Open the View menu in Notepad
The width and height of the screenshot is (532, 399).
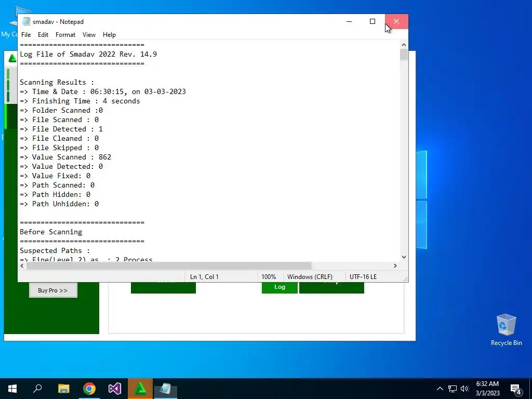click(89, 35)
